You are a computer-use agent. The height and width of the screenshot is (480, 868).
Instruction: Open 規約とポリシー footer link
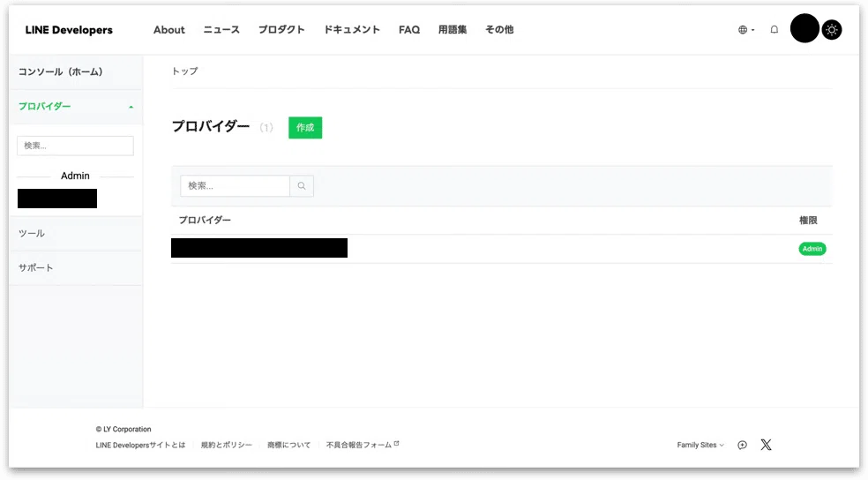click(227, 445)
